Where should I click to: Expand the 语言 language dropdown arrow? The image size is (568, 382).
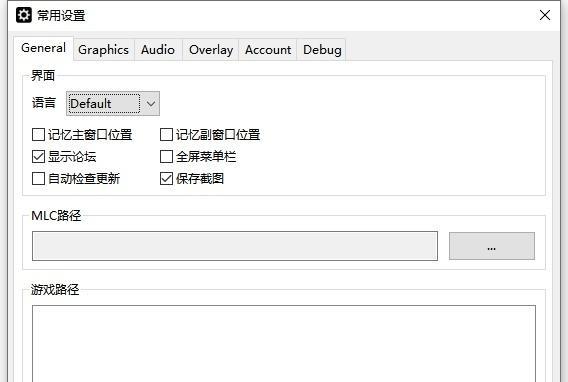coord(151,104)
